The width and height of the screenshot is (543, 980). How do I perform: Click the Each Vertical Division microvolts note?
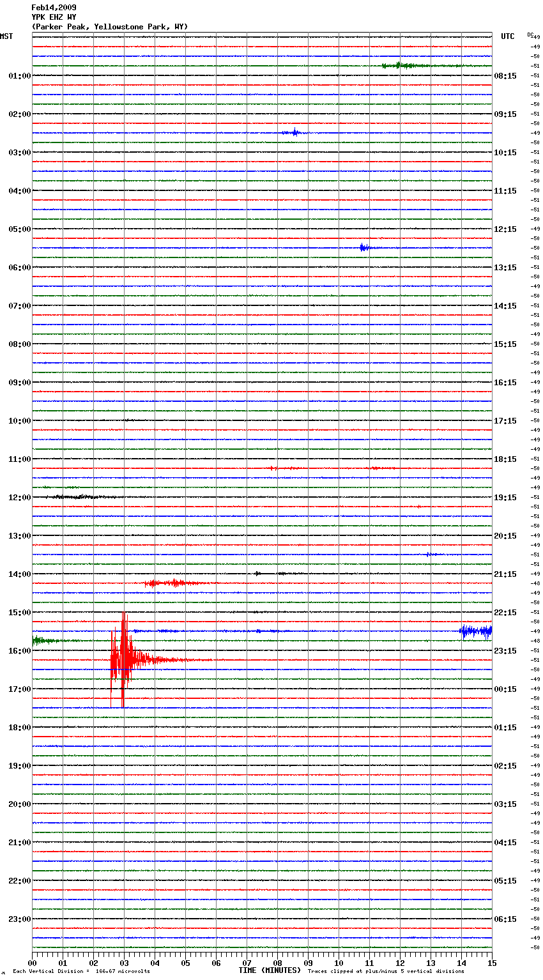pyautogui.click(x=81, y=972)
